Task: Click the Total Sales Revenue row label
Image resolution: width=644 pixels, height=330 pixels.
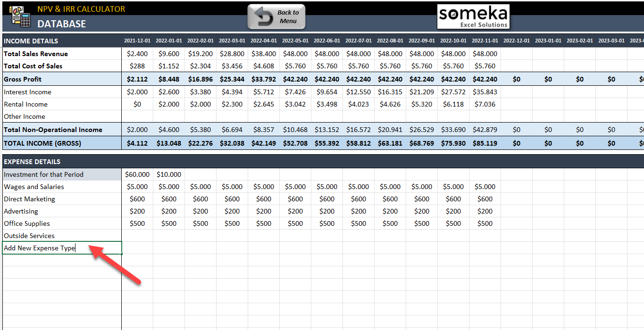Action: coord(35,53)
